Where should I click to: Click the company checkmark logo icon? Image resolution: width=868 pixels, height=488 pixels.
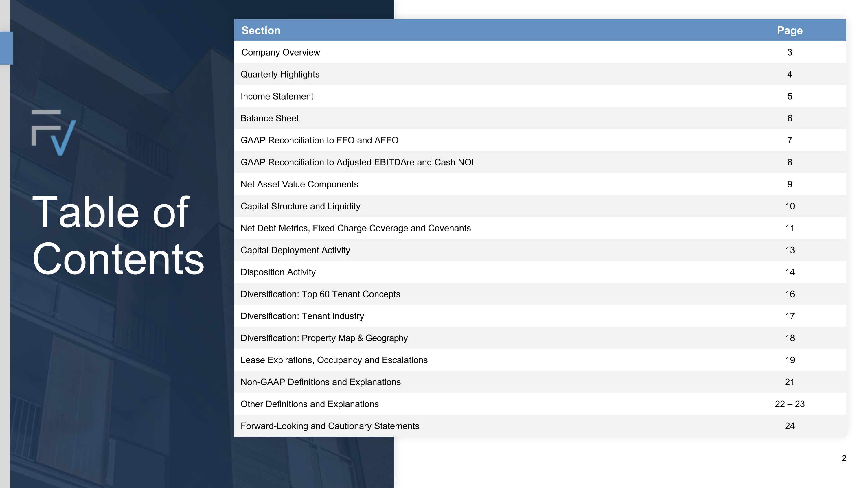coord(54,132)
